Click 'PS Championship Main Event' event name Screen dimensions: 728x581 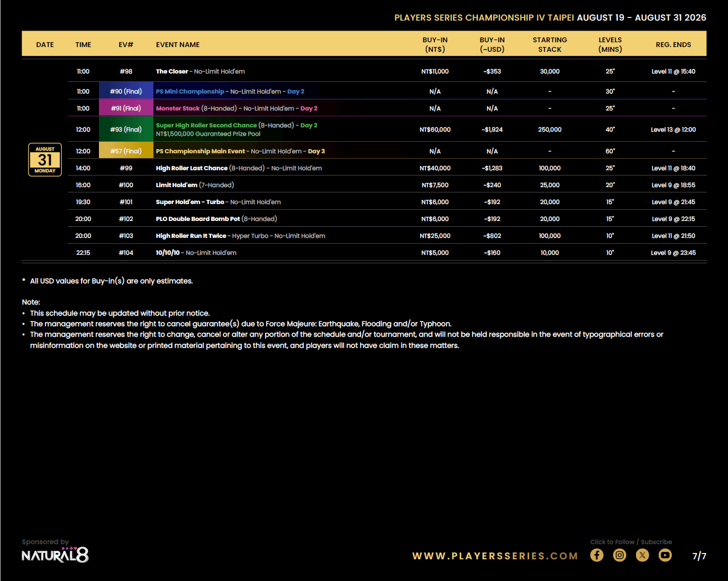(x=200, y=151)
